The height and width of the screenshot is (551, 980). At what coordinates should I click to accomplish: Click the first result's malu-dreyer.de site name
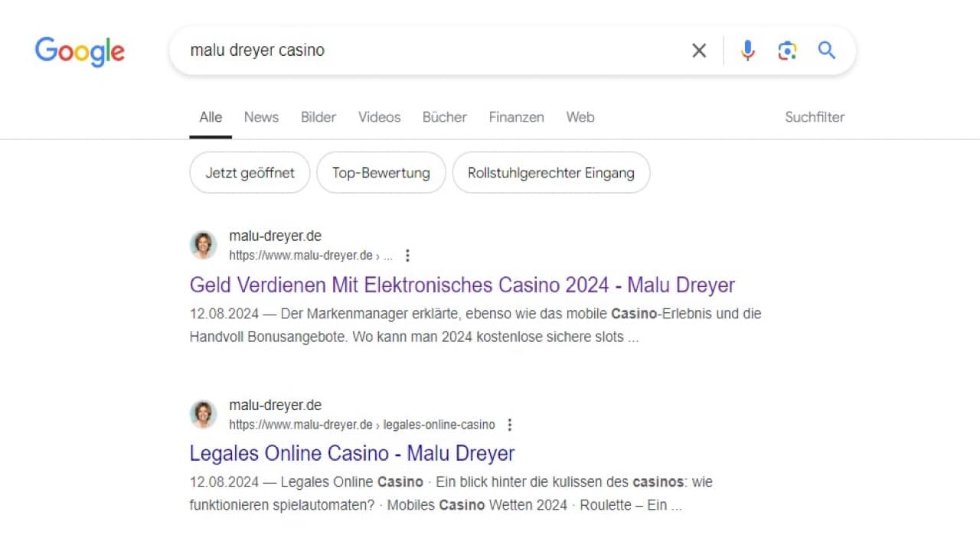275,236
